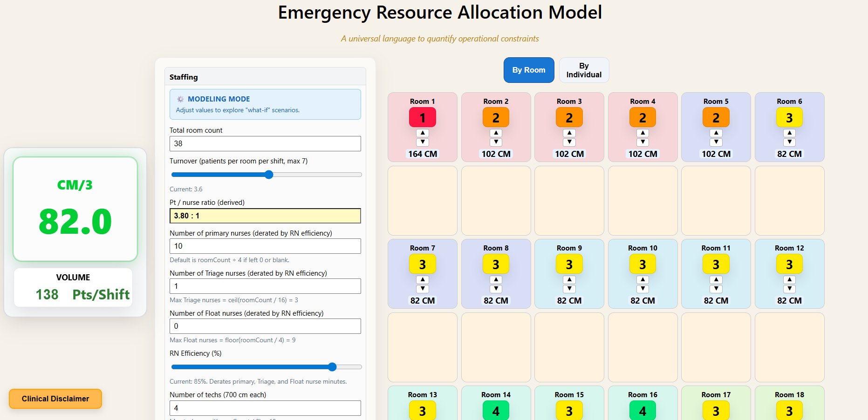Select the Number of Float nurses input

[265, 326]
